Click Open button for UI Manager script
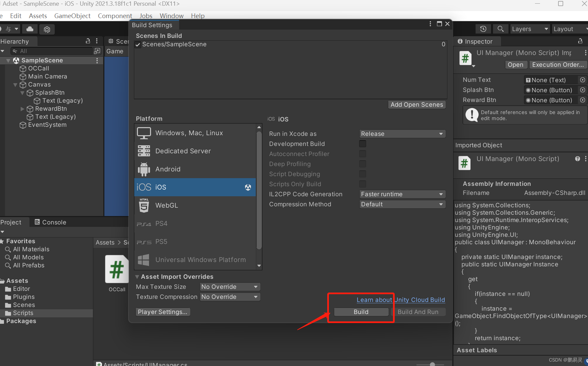This screenshot has width=588, height=366. coord(516,65)
